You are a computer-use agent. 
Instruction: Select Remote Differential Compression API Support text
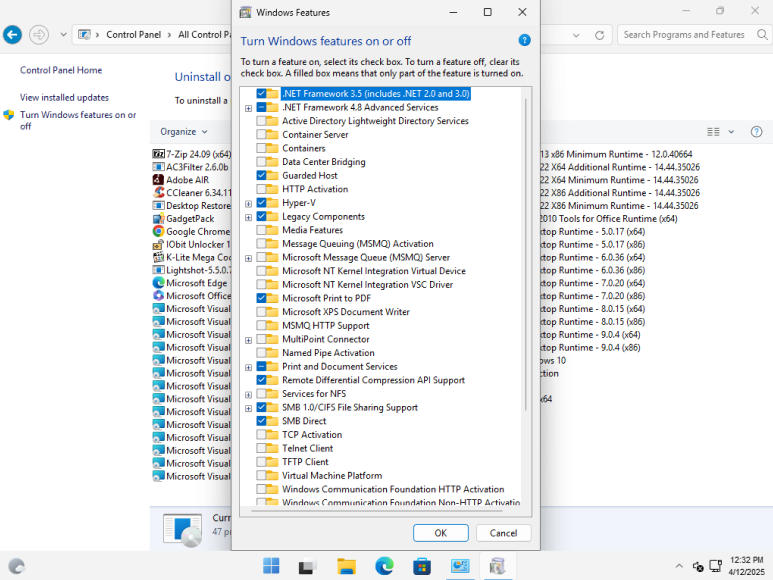click(373, 380)
